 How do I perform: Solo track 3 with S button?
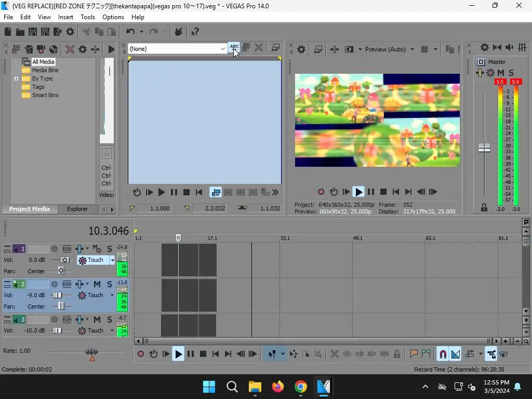pyautogui.click(x=110, y=320)
